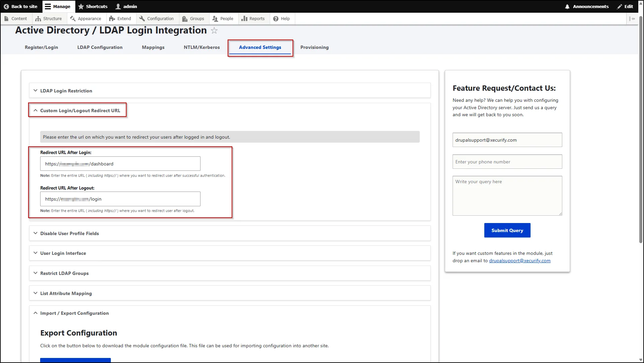Open the NTLM/Kerberos tab
Screen dimensions: 644x363
tap(201, 47)
